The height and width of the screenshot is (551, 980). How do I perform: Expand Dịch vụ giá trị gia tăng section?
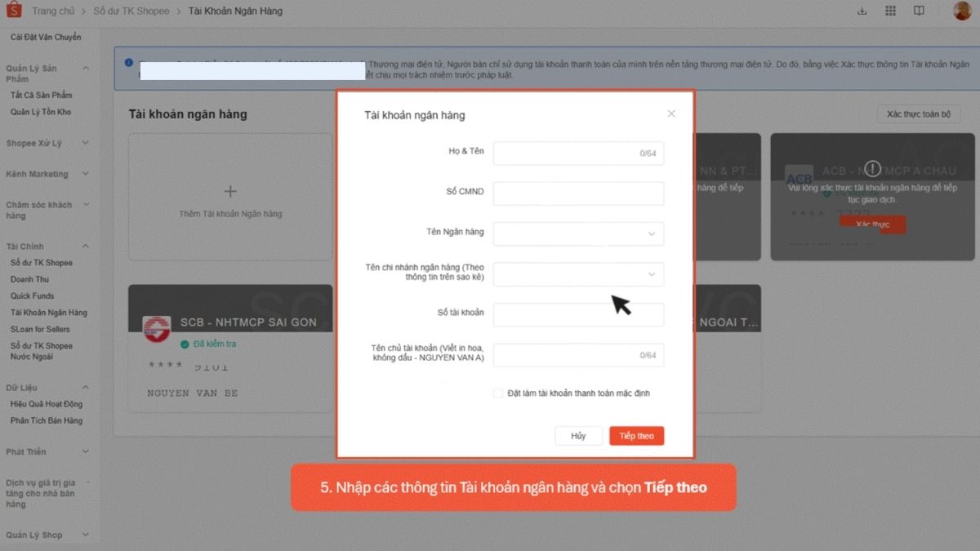86,483
